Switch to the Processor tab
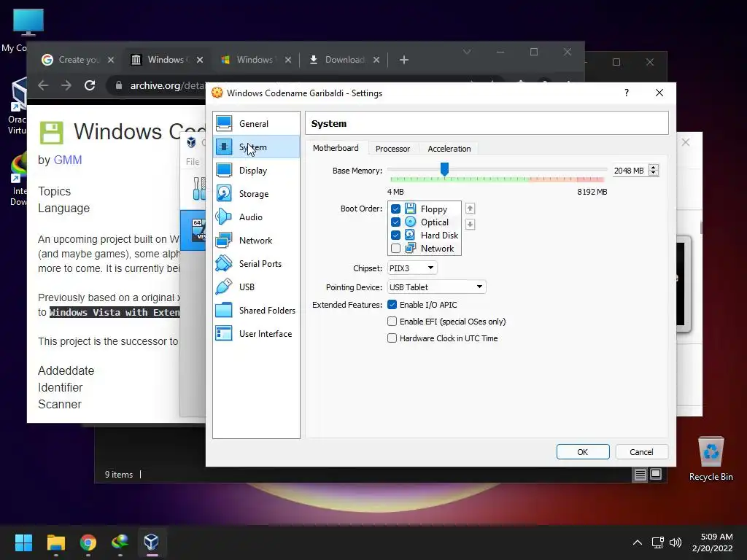Screen dimensions: 747x560 click(x=392, y=149)
